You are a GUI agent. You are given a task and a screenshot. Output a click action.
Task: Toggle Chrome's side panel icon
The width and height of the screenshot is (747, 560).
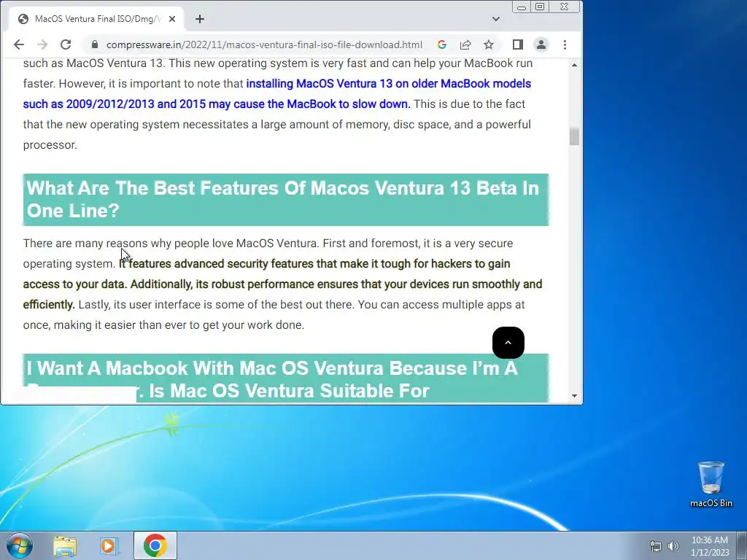click(518, 44)
